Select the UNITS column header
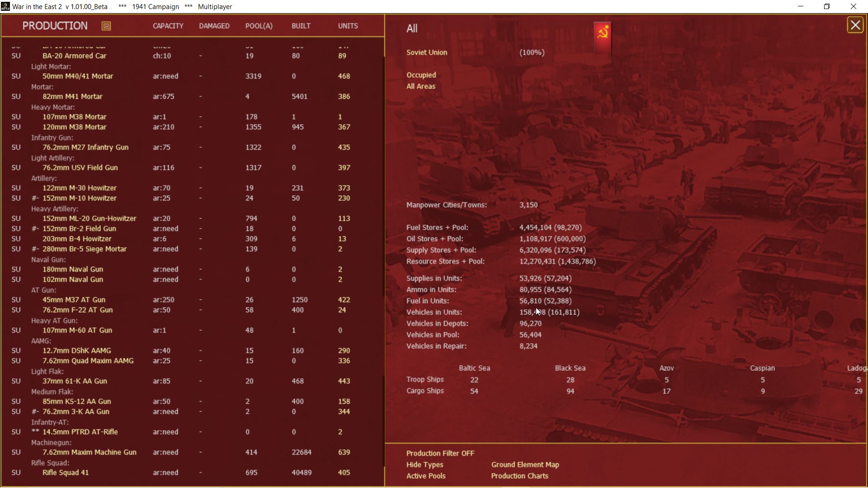Viewport: 868px width, 488px height. (x=348, y=26)
